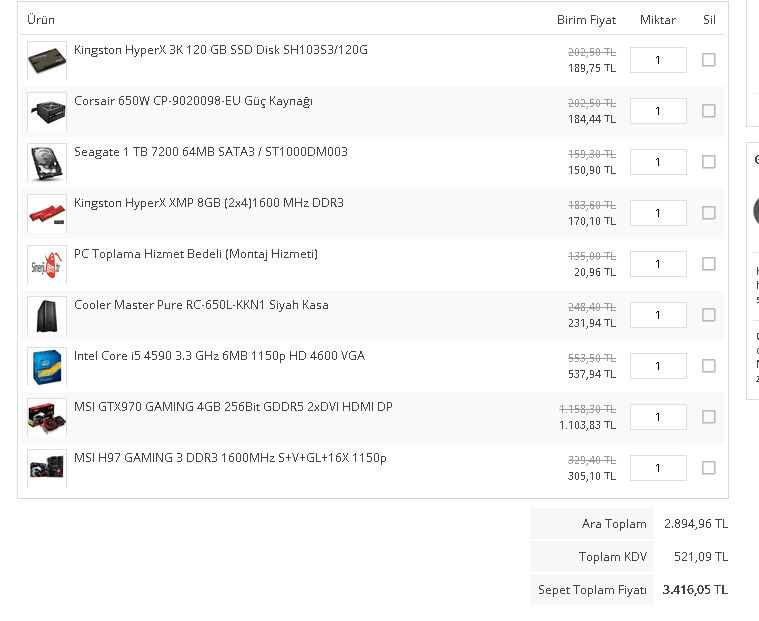Focus the quantity box for Cooler Master case
This screenshot has height=621, width=759.
(658, 315)
